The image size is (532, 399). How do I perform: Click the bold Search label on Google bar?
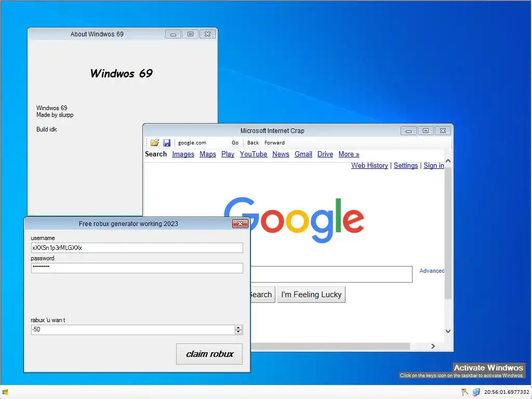(x=156, y=154)
